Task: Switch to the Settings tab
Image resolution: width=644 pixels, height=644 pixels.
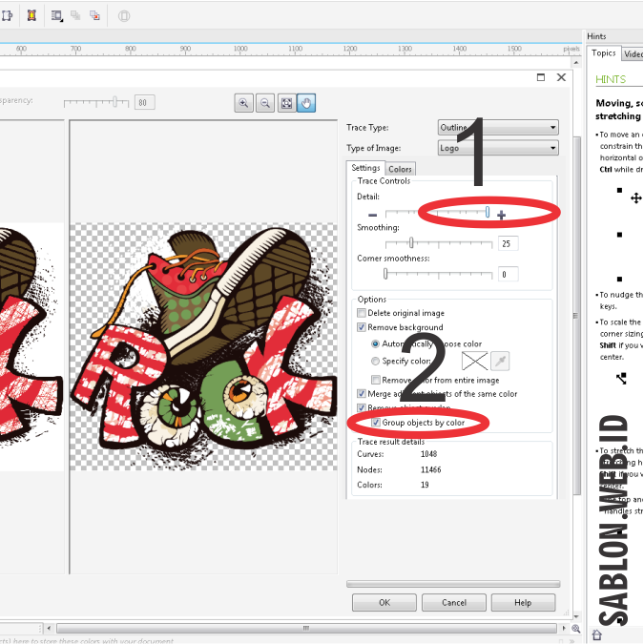Action: (x=365, y=168)
